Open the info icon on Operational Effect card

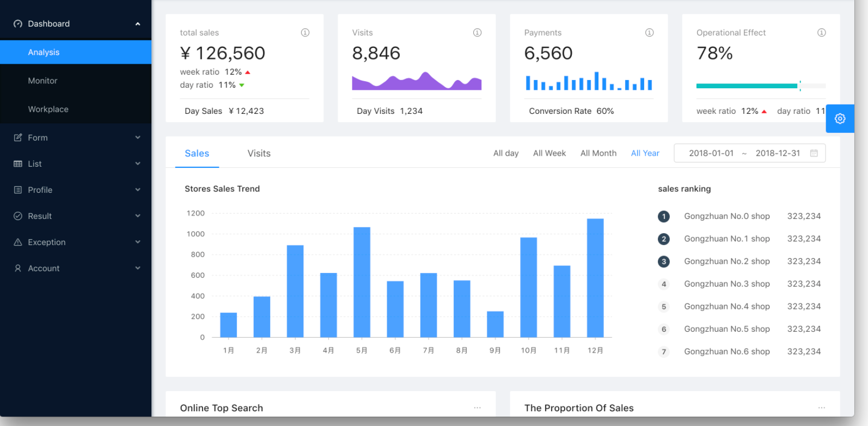pos(822,33)
